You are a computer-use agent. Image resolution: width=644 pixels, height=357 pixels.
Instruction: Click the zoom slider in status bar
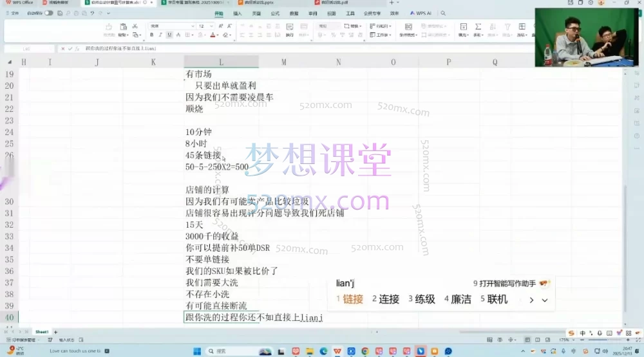click(x=605, y=340)
